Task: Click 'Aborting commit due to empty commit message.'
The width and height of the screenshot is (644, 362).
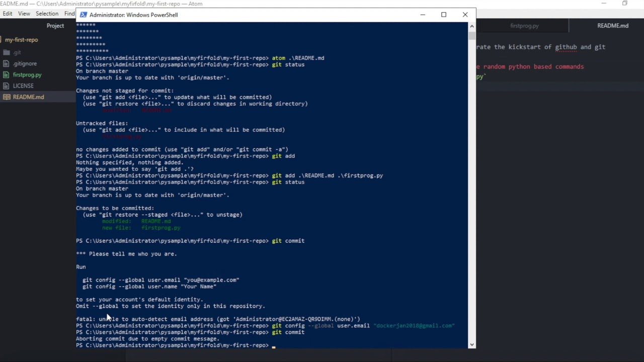Action: (x=147, y=339)
